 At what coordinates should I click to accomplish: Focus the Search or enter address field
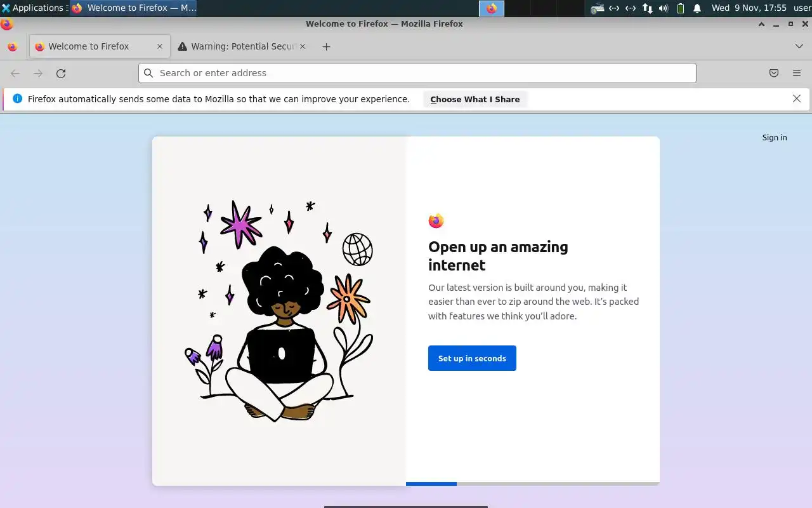[x=417, y=73]
